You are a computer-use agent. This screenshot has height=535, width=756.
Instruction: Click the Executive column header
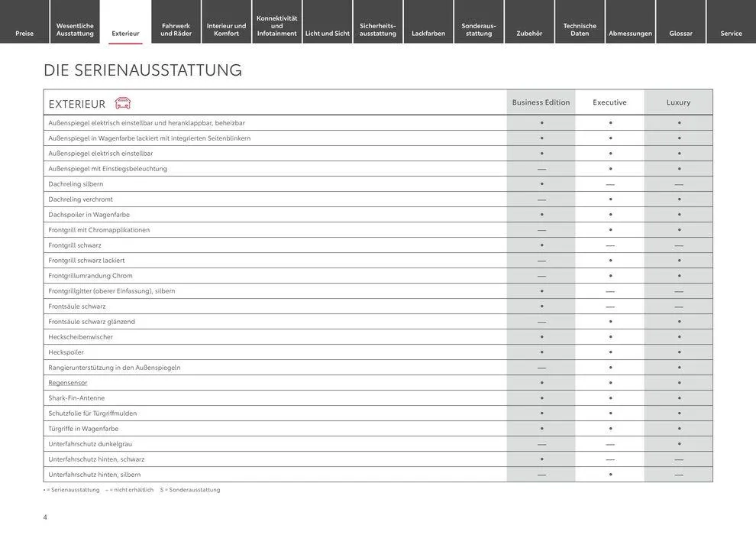[609, 102]
